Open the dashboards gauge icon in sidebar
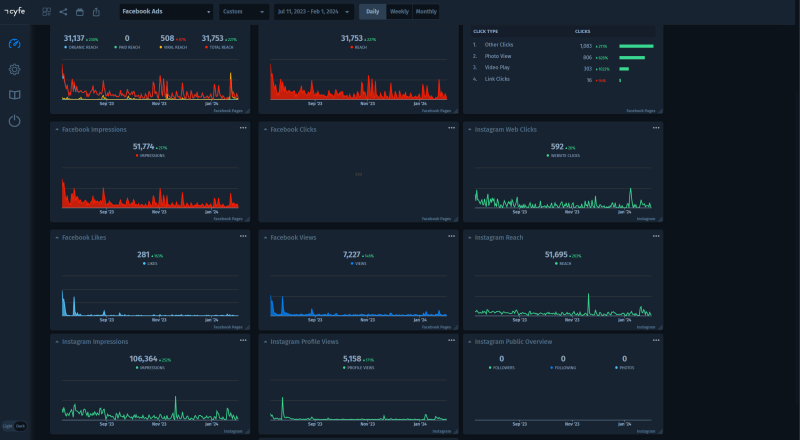Screen dimensions: 800x440 tap(14, 44)
